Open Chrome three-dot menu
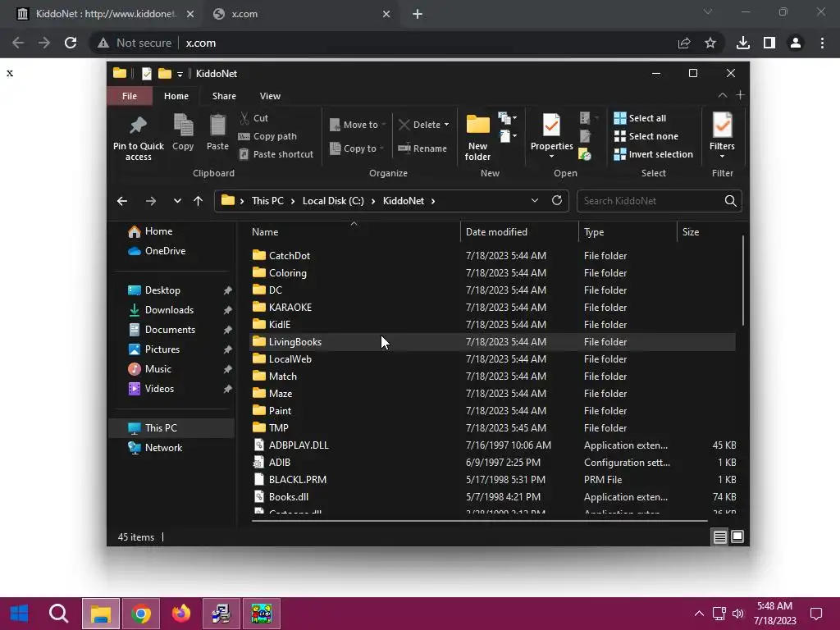 (822, 43)
